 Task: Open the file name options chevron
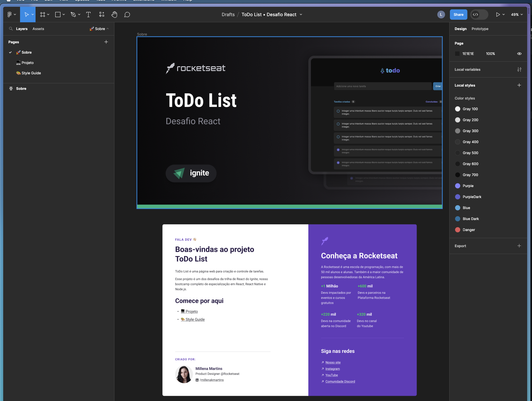click(x=301, y=15)
